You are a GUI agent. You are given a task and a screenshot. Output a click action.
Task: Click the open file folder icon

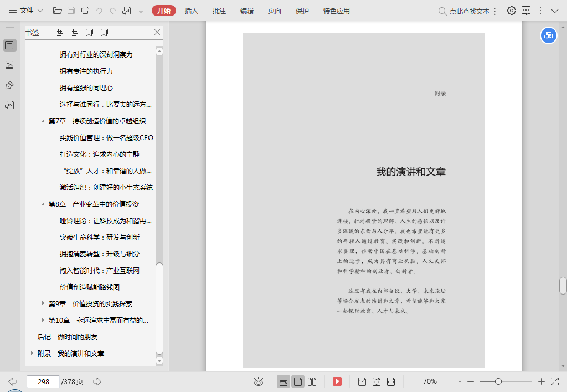[57, 11]
